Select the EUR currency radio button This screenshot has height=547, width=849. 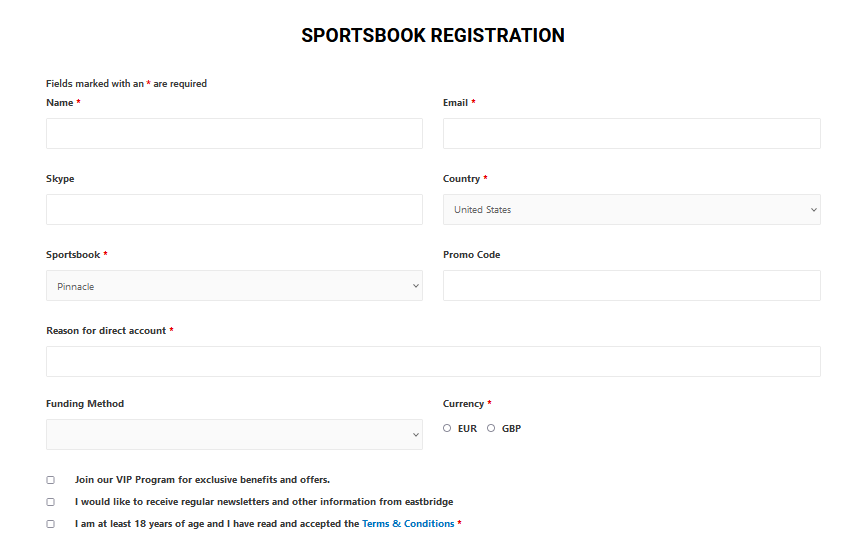[x=447, y=428]
